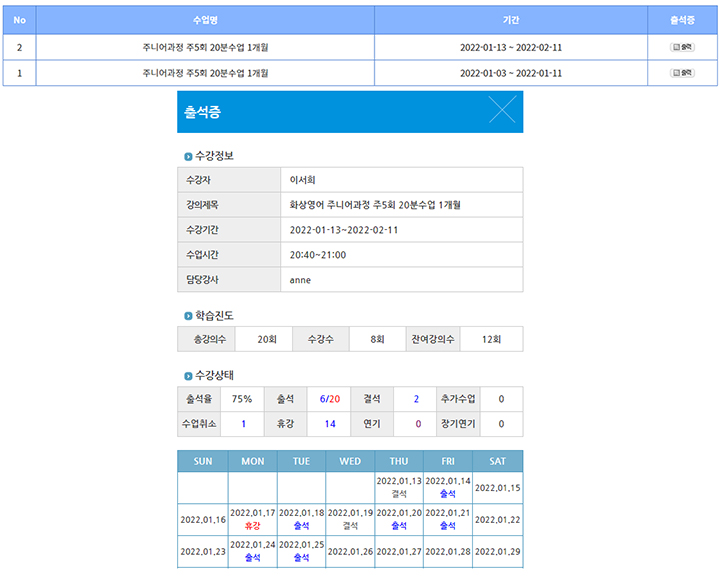Click the 학습진도 section bullet icon
The width and height of the screenshot is (720, 583).
tap(187, 316)
